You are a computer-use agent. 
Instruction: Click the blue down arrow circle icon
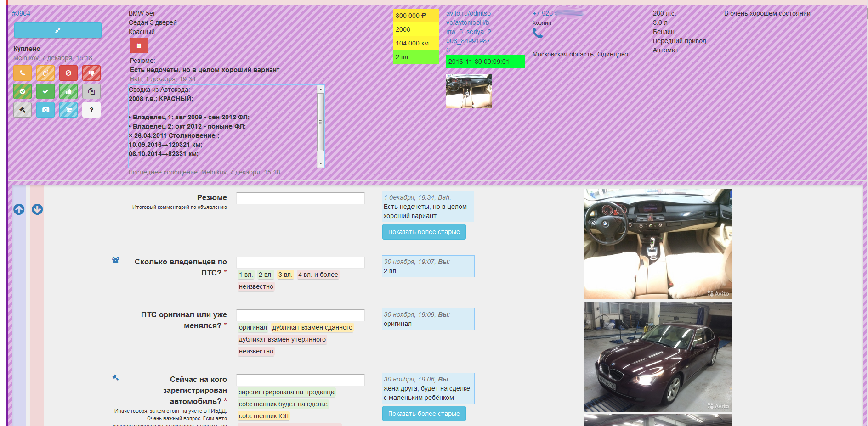click(37, 209)
